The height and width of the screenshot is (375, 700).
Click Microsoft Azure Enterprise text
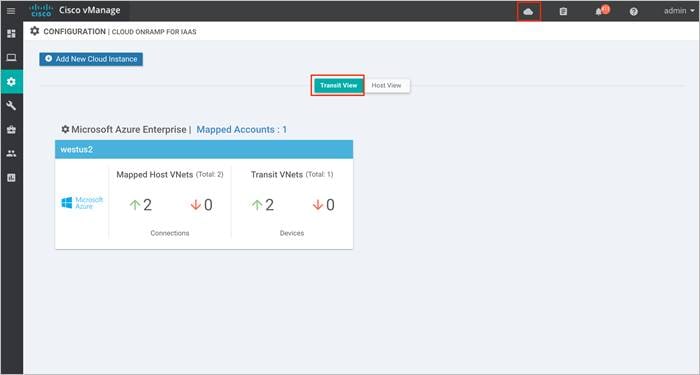129,129
